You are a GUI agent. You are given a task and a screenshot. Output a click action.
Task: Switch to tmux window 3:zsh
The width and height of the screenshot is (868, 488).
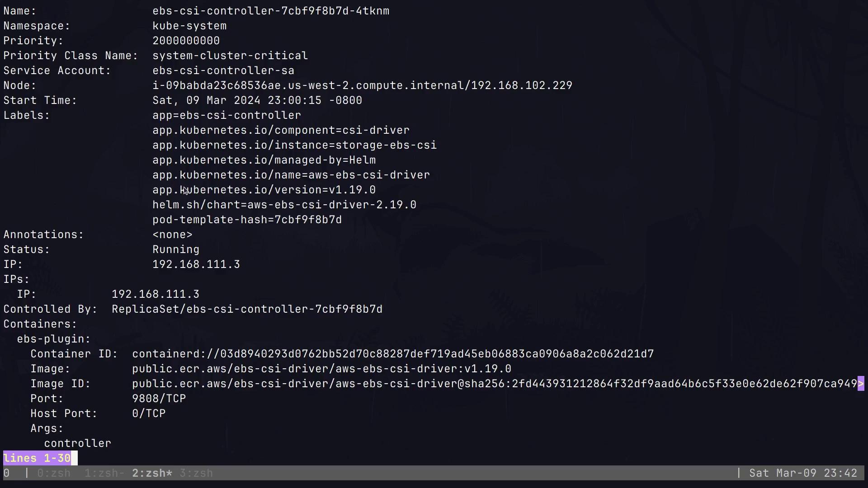(196, 473)
